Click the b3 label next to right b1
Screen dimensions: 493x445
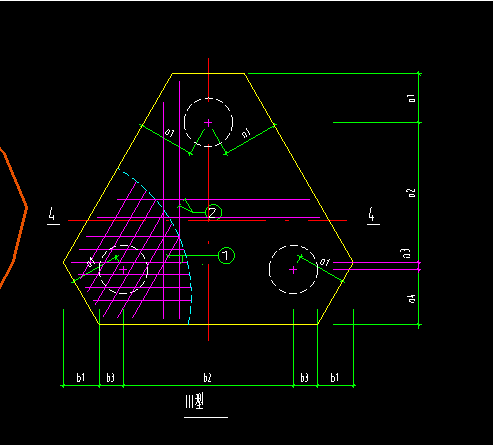click(x=304, y=378)
